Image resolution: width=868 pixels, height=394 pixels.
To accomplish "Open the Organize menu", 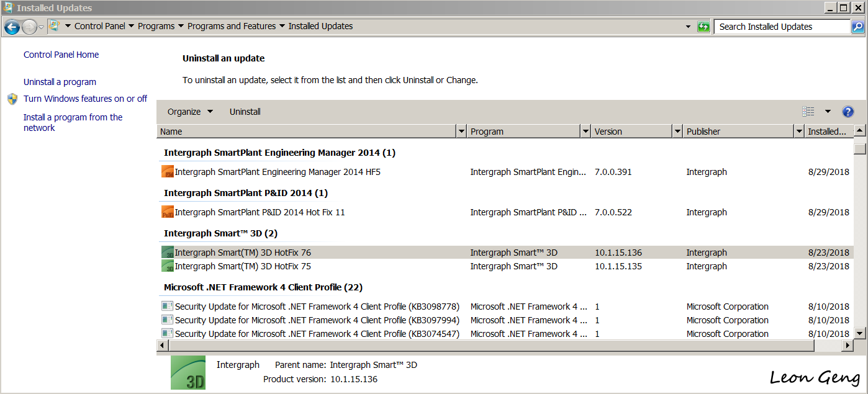I will [x=190, y=112].
